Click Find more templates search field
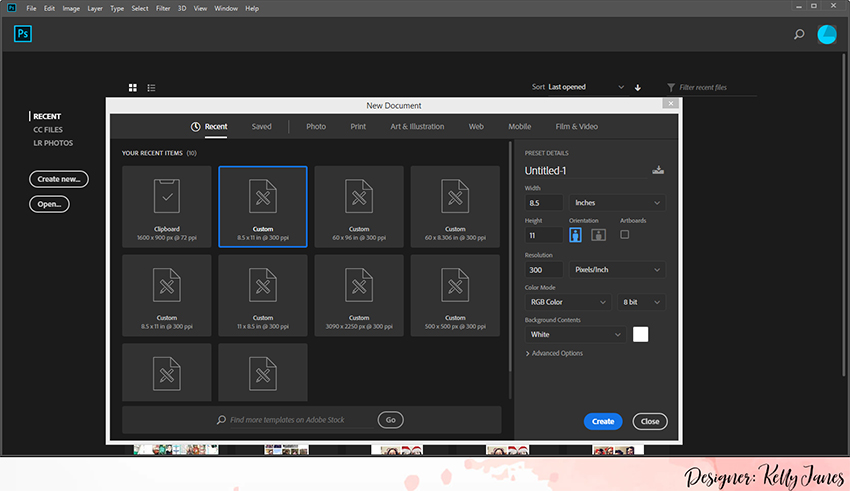 pos(301,420)
